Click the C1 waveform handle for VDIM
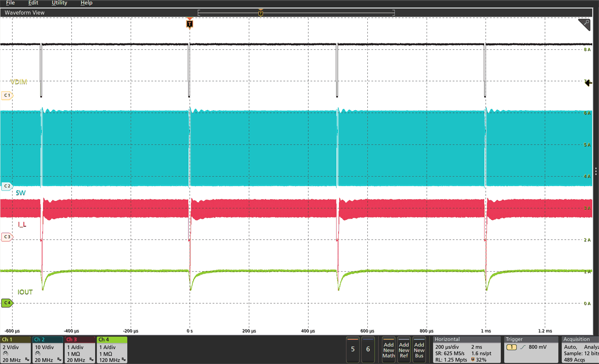 click(x=7, y=95)
